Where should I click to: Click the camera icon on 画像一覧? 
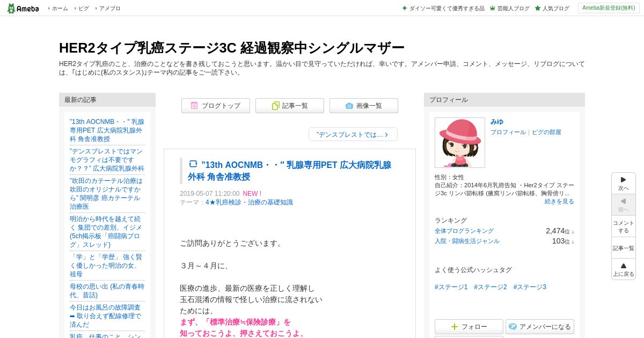(349, 106)
